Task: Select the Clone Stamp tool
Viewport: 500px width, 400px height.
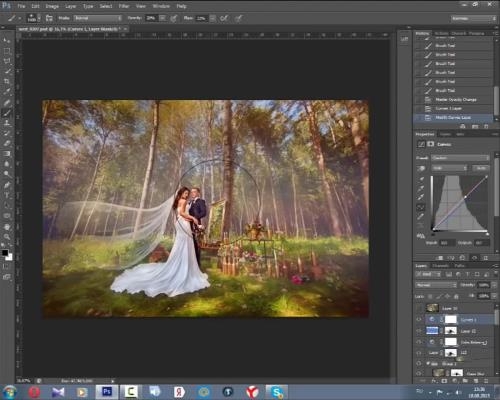Action: point(7,123)
